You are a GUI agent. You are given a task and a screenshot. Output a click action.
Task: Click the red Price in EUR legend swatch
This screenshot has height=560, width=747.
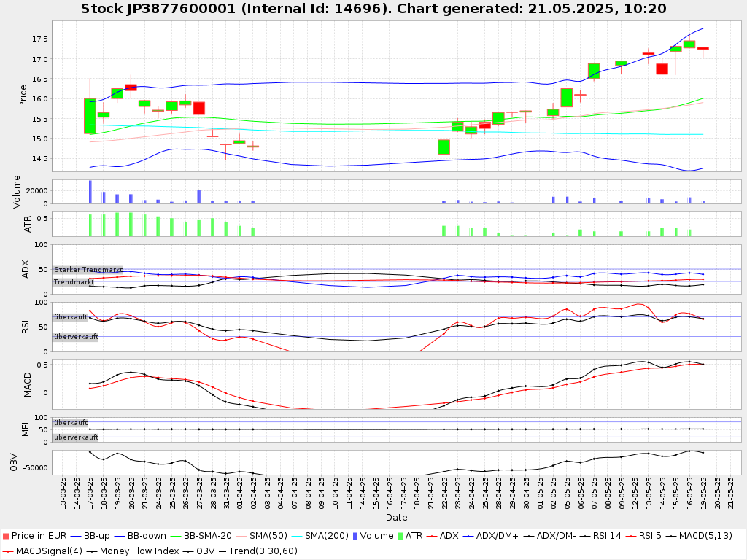pos(6,536)
